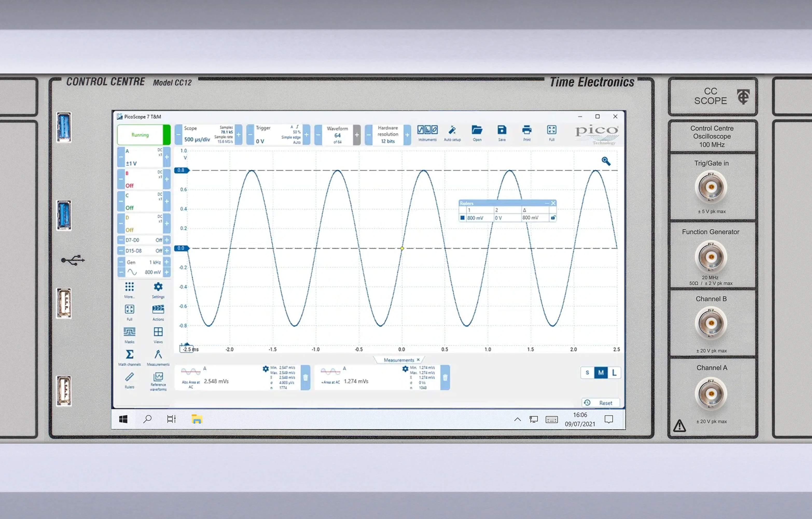This screenshot has width=812, height=519.
Task: Increase Channel A range with plus
Action: pyautogui.click(x=166, y=157)
